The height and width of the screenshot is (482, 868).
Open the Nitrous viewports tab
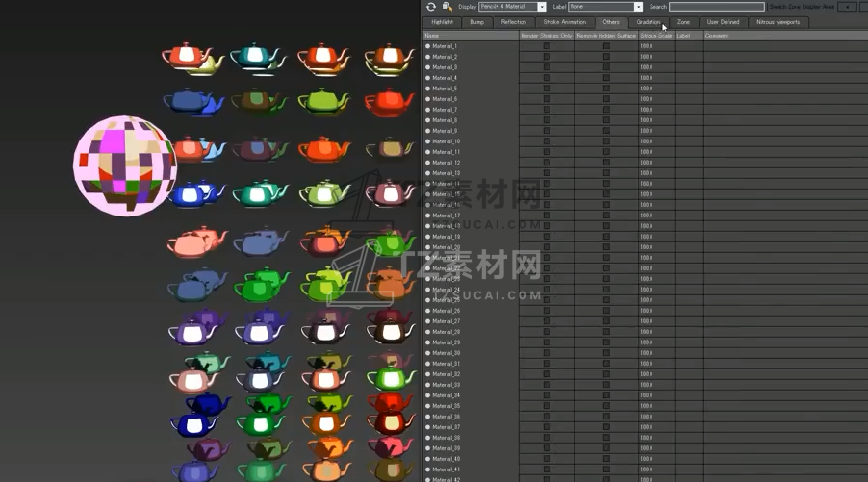point(778,22)
